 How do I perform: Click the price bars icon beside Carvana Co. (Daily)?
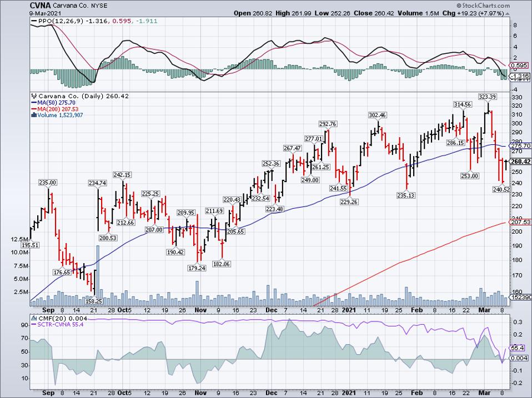tap(34, 96)
